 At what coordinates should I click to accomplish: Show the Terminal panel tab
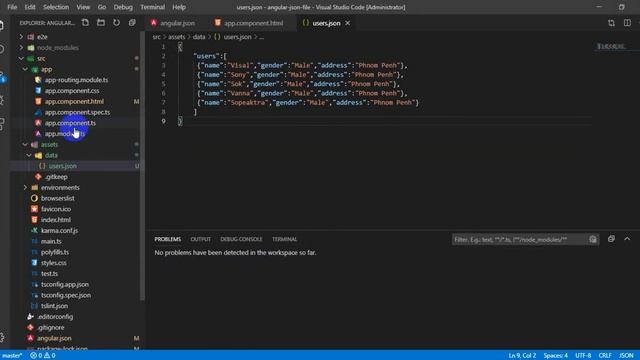point(284,239)
